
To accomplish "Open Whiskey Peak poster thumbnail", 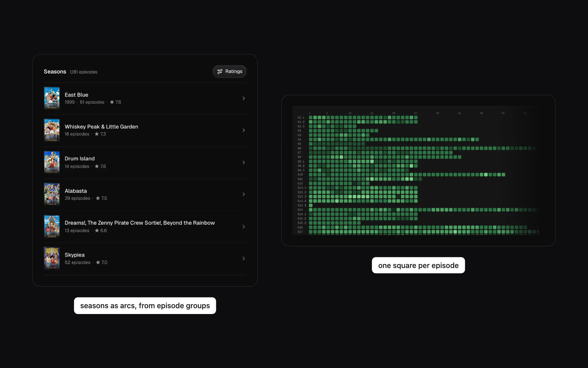I will (x=52, y=130).
